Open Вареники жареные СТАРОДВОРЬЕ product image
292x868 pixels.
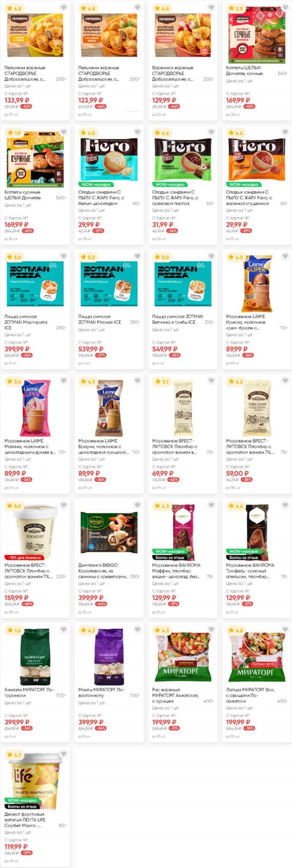click(182, 35)
